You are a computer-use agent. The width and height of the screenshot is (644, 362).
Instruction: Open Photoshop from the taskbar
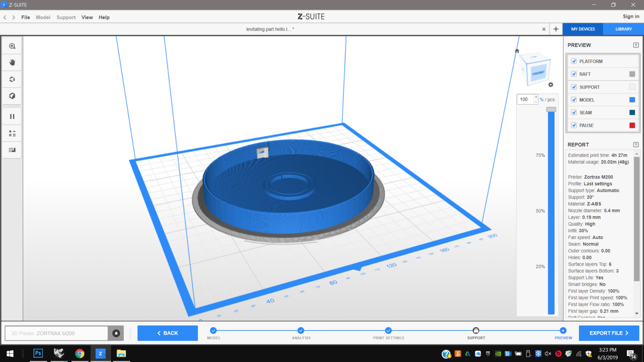click(x=38, y=354)
